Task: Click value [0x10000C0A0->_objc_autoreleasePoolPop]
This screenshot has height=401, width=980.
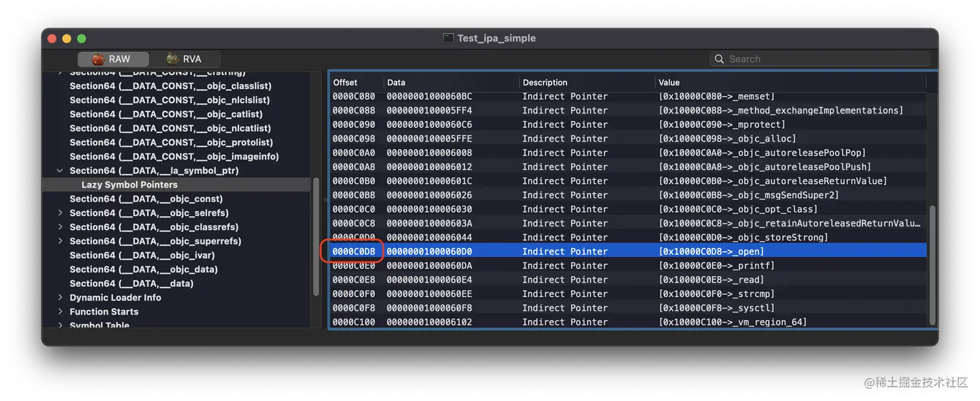Action: tap(762, 153)
